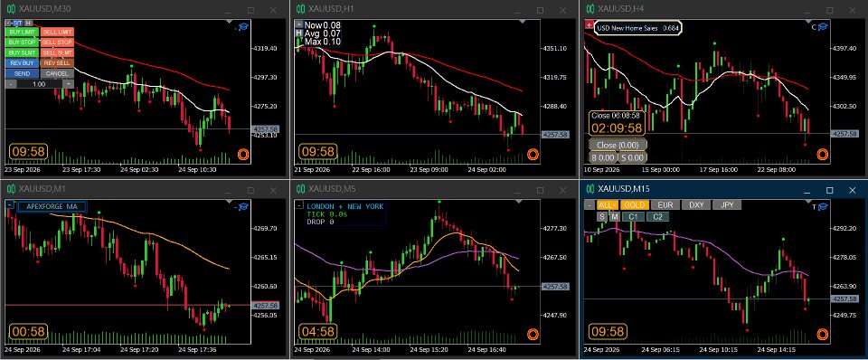Click the XAUUSD,M5 chart window icon
The width and height of the screenshot is (868, 360).
click(x=300, y=190)
